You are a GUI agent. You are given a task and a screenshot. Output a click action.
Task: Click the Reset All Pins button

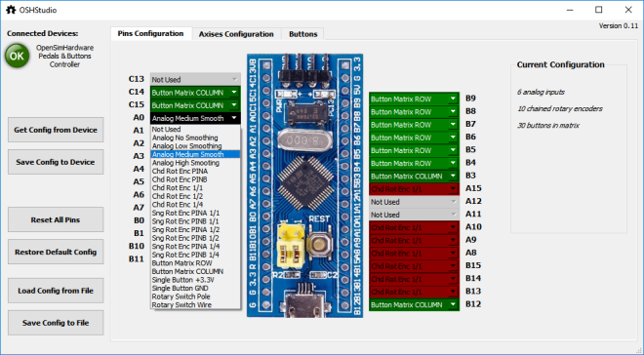(x=56, y=220)
